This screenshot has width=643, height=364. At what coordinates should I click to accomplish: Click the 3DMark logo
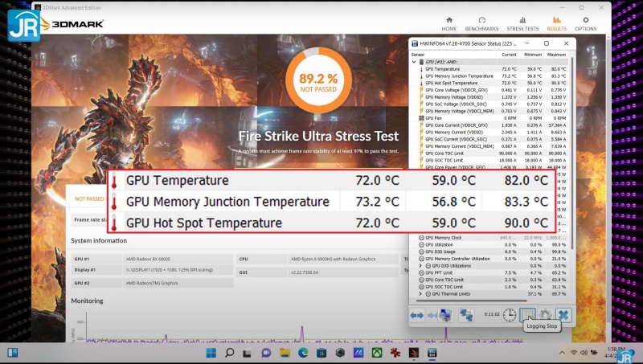click(x=72, y=24)
